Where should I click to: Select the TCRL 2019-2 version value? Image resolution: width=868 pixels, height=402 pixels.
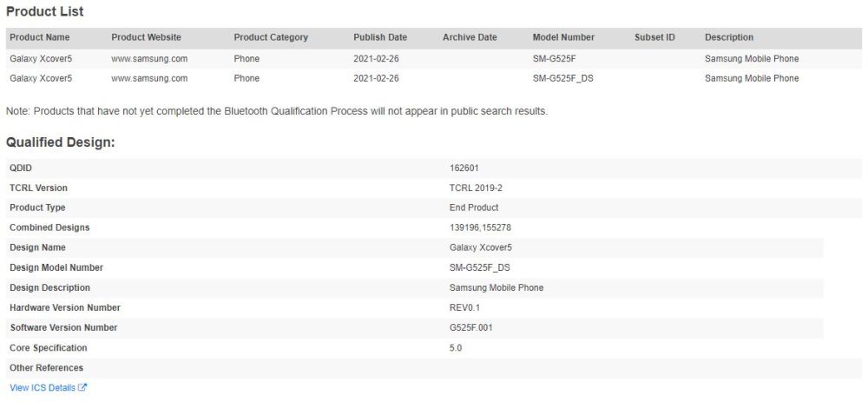pyautogui.click(x=475, y=188)
